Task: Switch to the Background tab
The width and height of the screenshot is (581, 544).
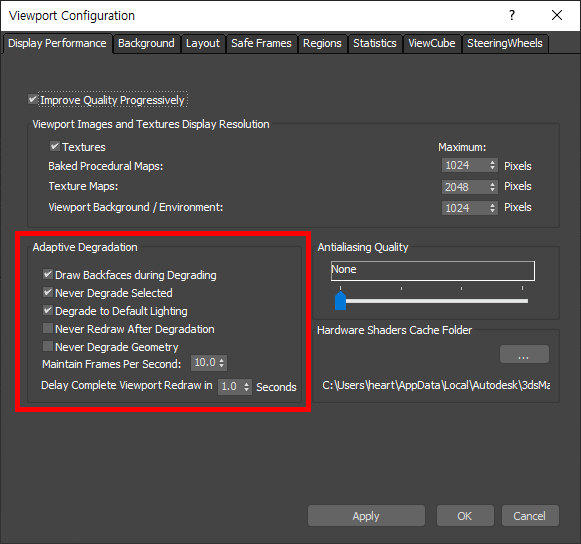Action: pos(146,43)
